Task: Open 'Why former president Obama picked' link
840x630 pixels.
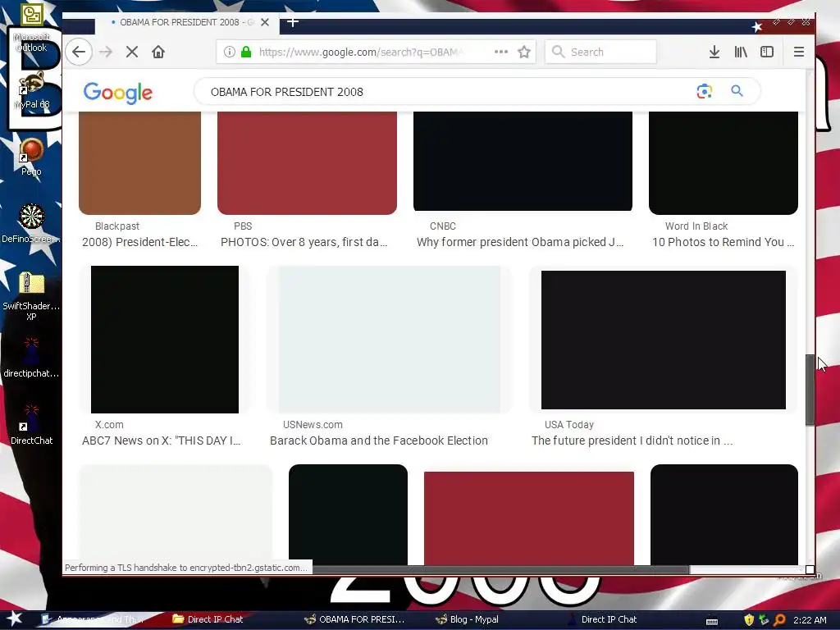Action: (520, 242)
